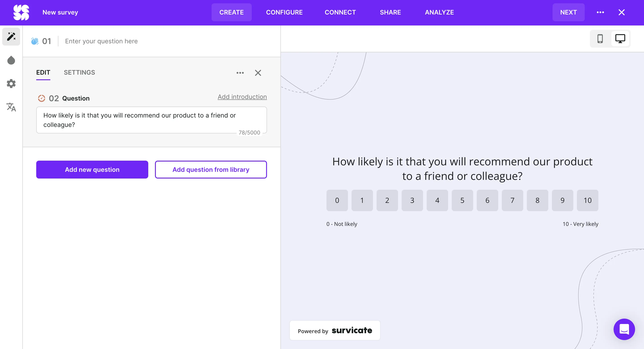Click Add new question button
The height and width of the screenshot is (349, 644).
(x=92, y=170)
